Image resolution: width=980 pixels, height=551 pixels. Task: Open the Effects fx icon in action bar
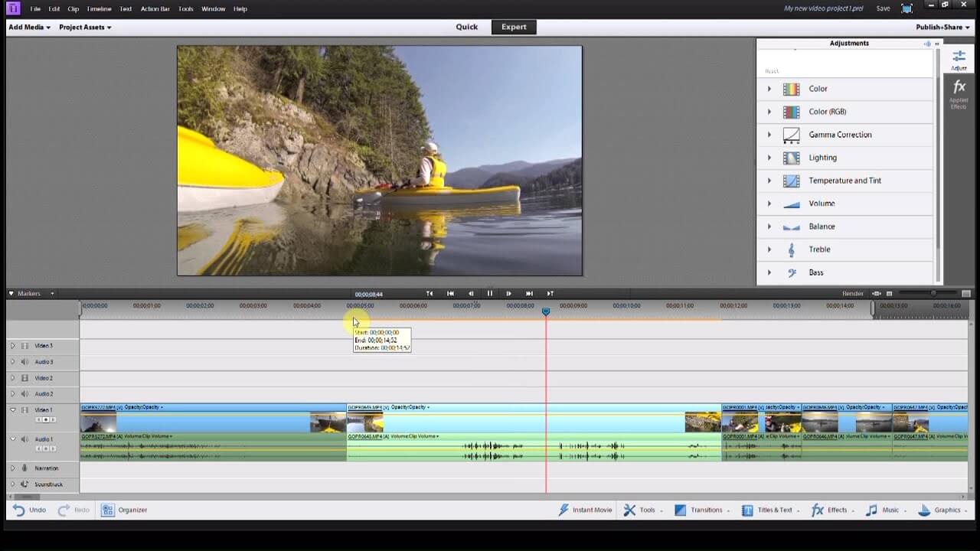(x=817, y=510)
